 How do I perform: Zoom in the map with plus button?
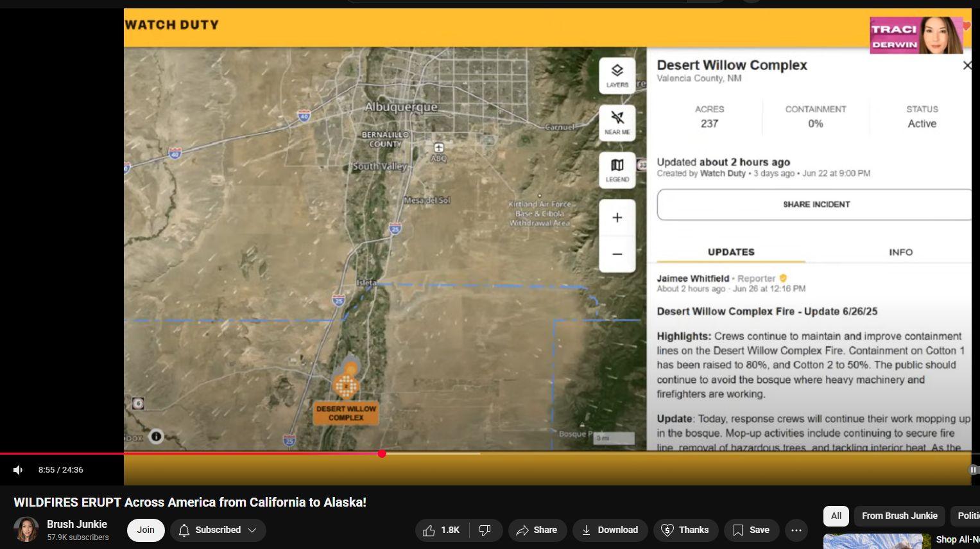click(x=617, y=218)
